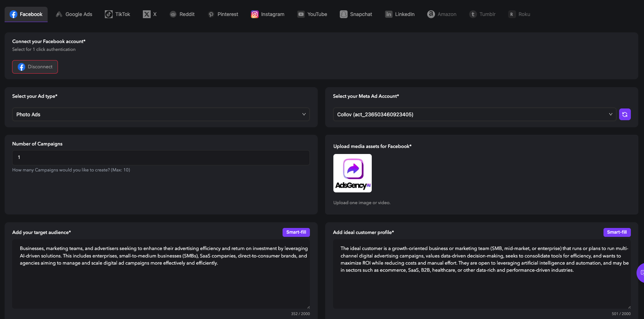
Task: Expand the Ad type chevron arrow
Action: coord(304,115)
